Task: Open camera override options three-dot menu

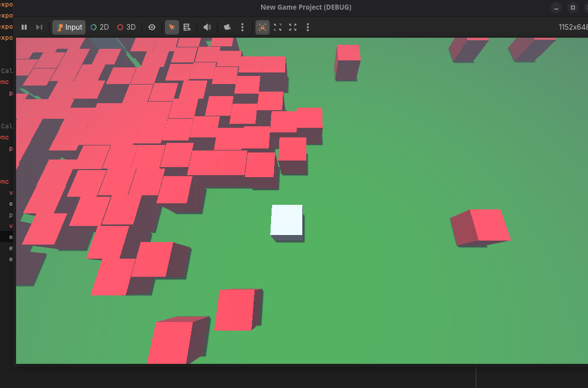Action: tap(242, 27)
